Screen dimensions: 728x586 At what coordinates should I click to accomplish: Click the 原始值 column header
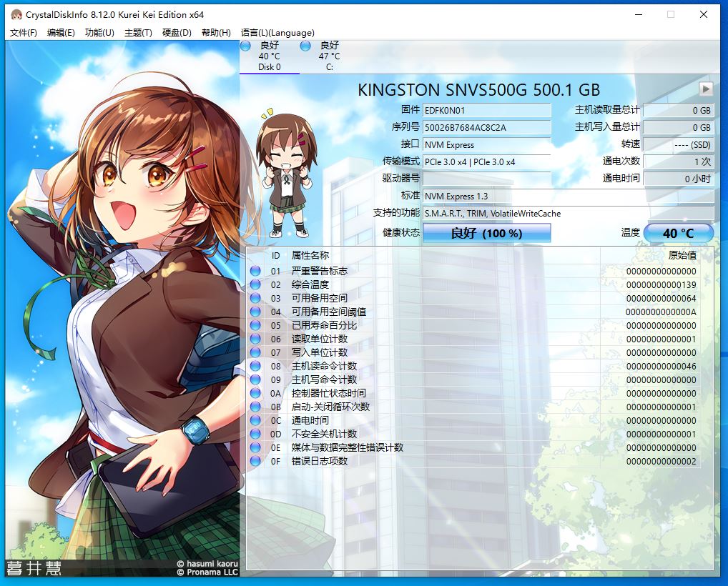click(x=682, y=255)
